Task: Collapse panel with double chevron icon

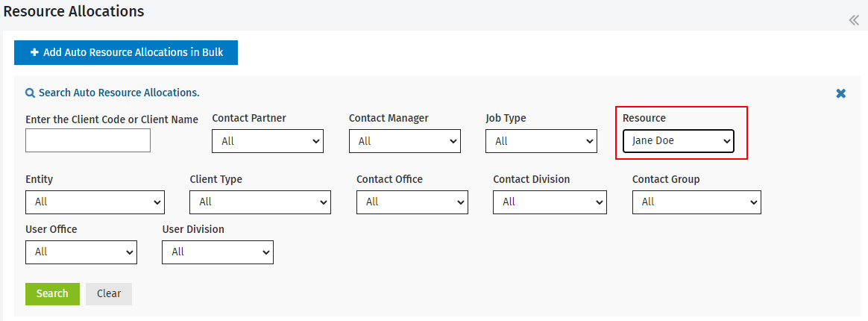Action: coord(854,20)
